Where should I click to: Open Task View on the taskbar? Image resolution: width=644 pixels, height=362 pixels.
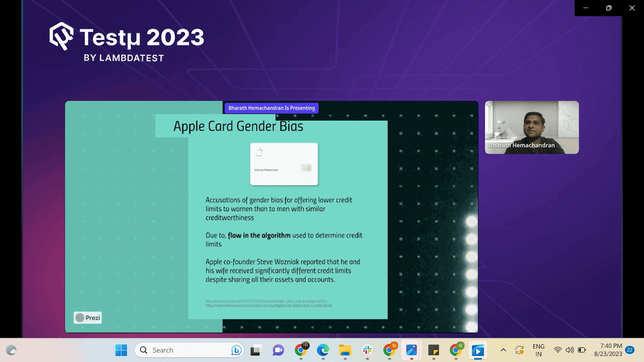click(x=256, y=350)
